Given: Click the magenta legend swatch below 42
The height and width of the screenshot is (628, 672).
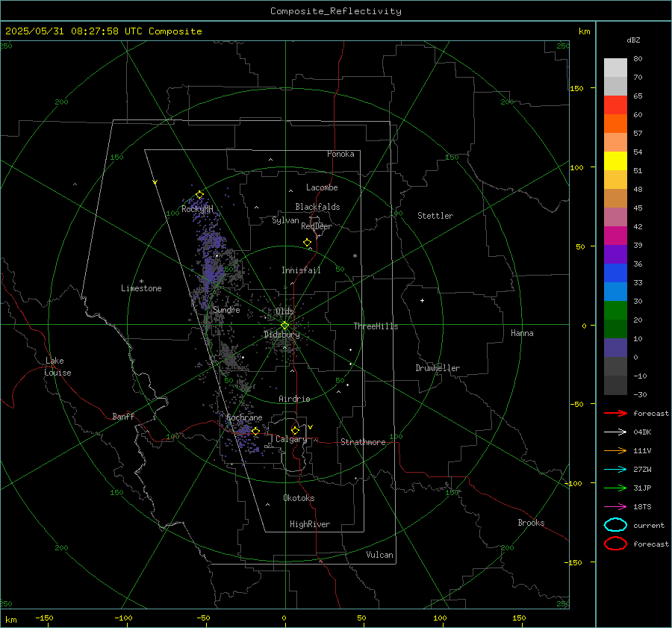Looking at the screenshot, I should pos(615,235).
